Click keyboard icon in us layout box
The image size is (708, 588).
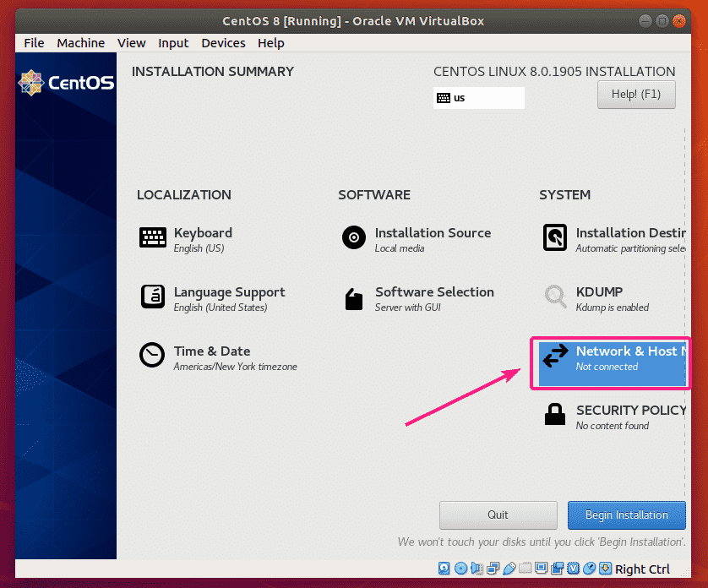pyautogui.click(x=444, y=98)
